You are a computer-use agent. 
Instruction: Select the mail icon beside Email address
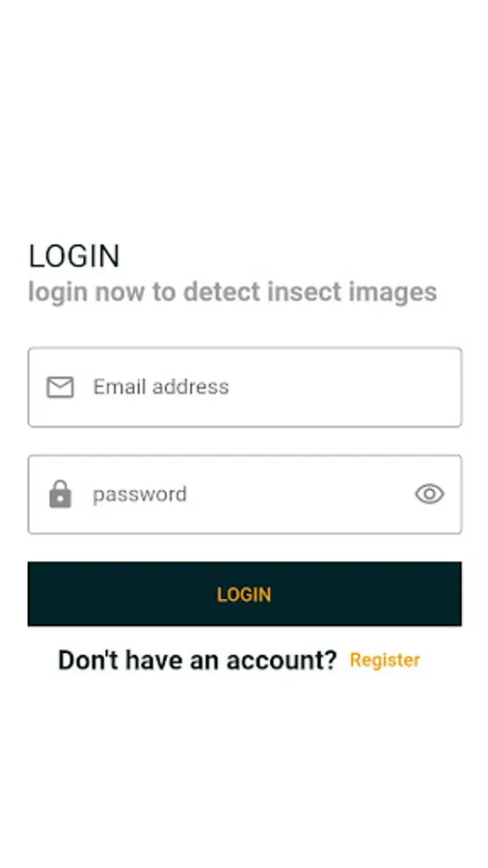60,387
